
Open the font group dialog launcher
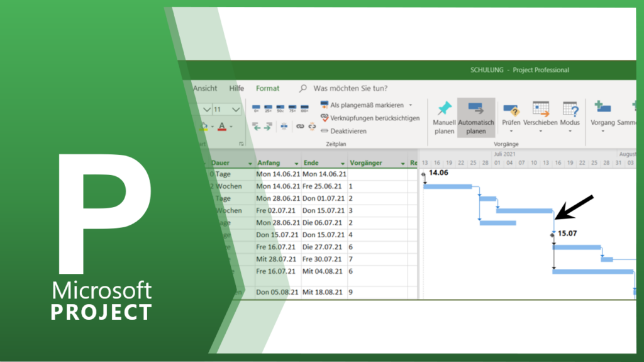(241, 144)
